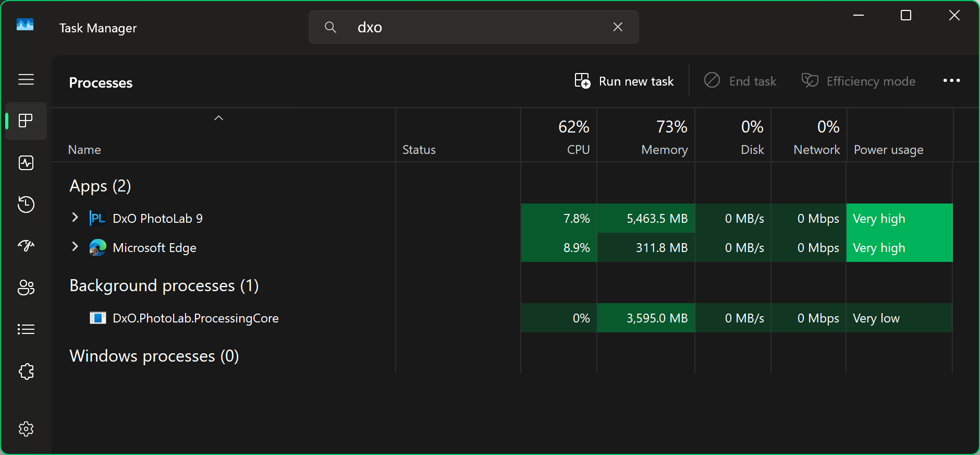Click Run new task button
This screenshot has width=980, height=455.
coord(624,81)
